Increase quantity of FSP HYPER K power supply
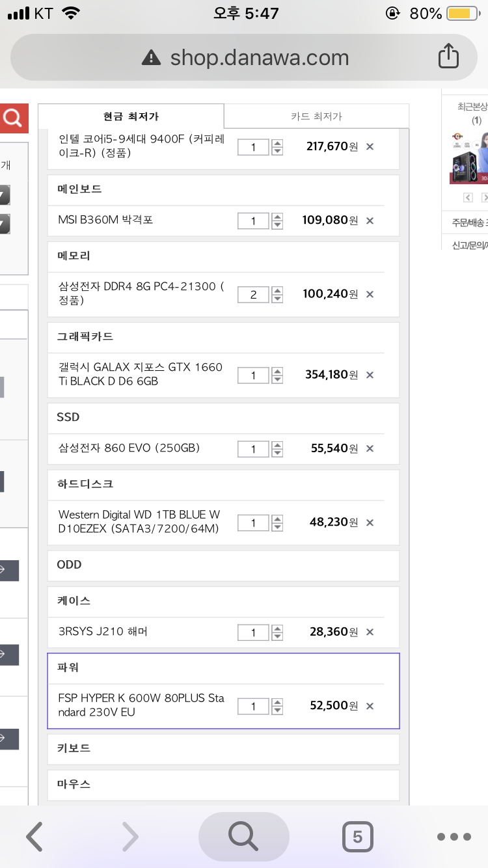The image size is (488, 868). [x=277, y=701]
